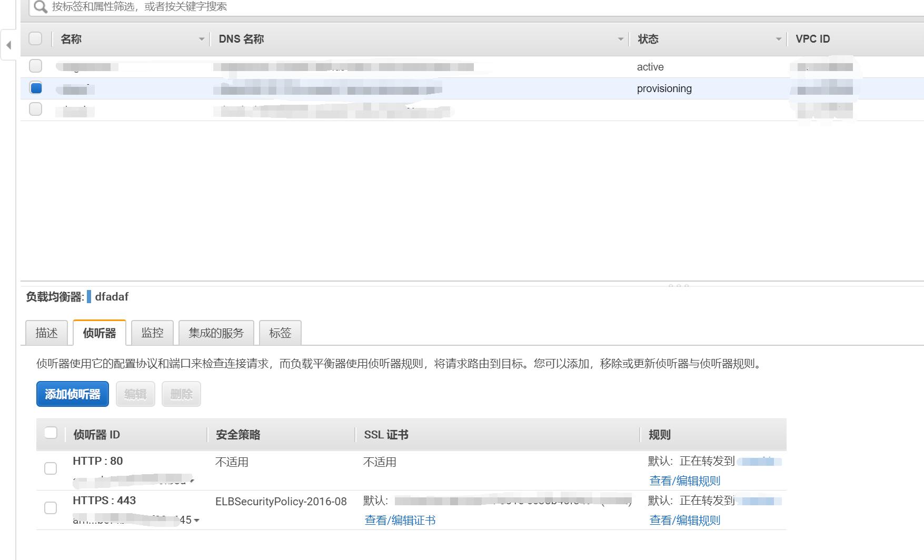
Task: Switch to the 集成的服务 tab
Action: point(216,333)
